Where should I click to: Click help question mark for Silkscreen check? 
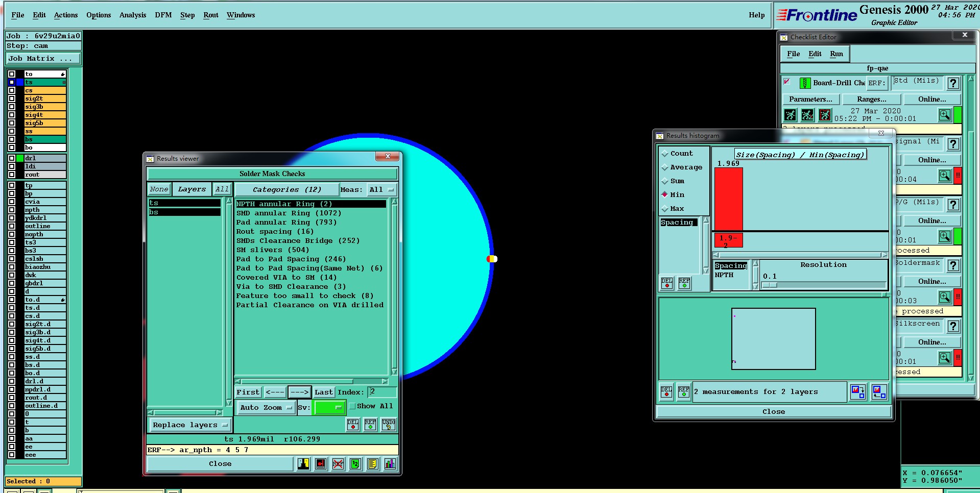953,326
